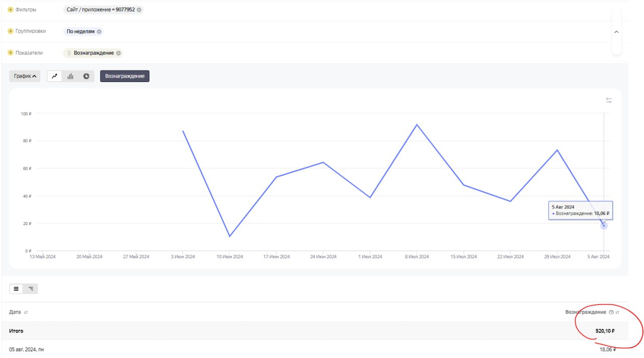Collapse the График section

pyautogui.click(x=25, y=76)
